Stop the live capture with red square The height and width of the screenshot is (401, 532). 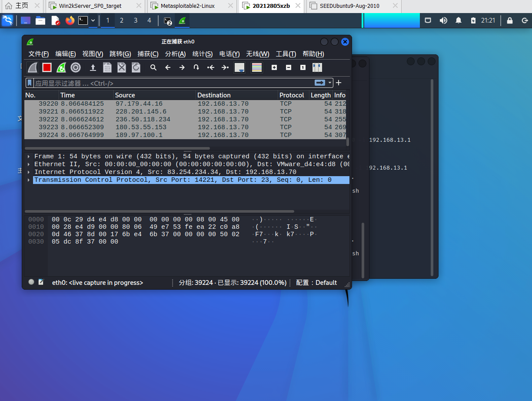click(47, 67)
